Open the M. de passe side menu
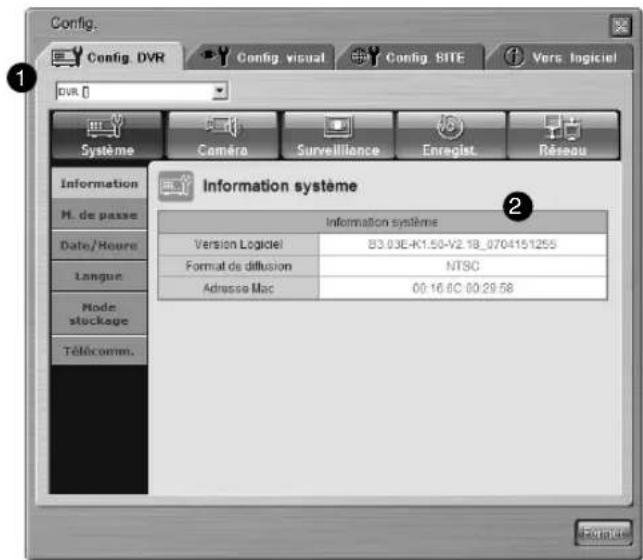 (x=99, y=214)
